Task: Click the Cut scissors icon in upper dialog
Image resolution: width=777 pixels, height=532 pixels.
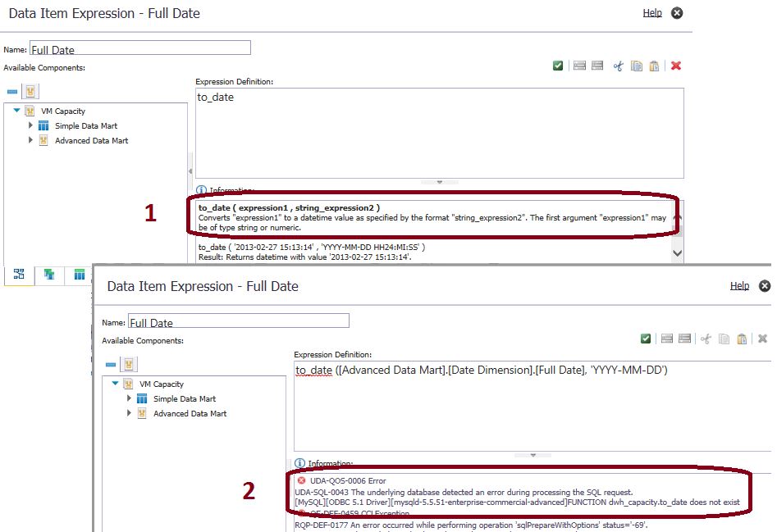Action: coord(618,66)
